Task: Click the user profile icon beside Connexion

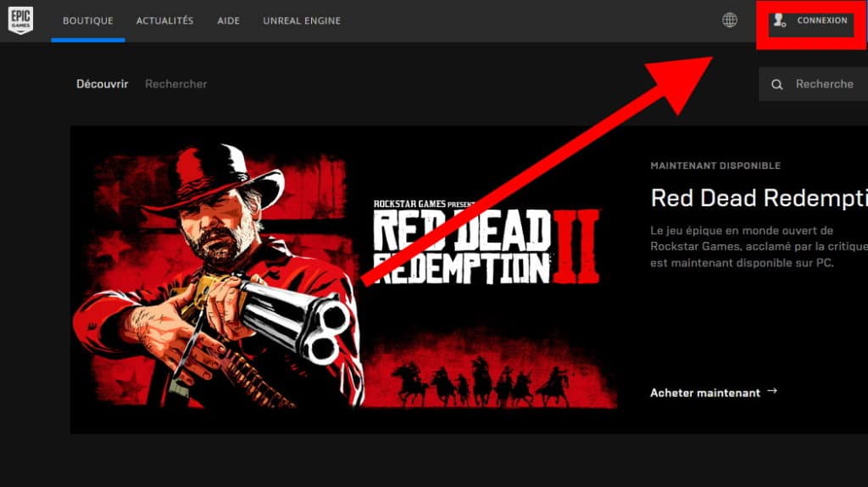Action: pyautogui.click(x=779, y=20)
